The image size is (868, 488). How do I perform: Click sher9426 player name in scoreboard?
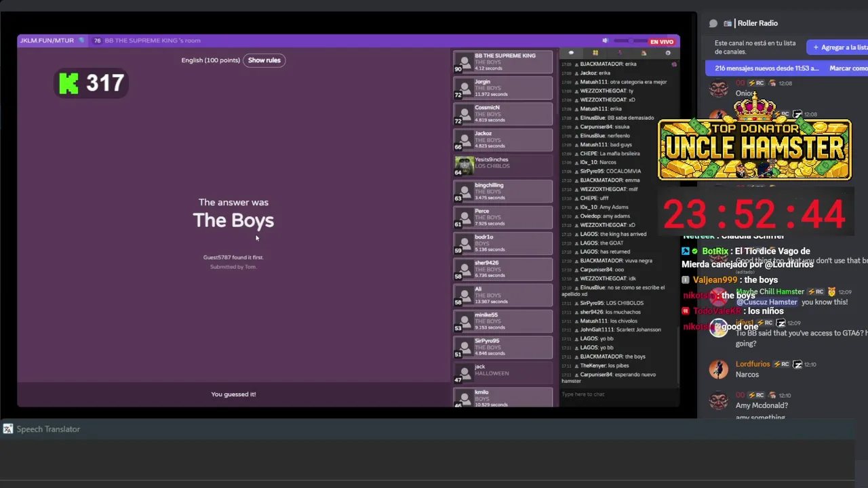[486, 263]
